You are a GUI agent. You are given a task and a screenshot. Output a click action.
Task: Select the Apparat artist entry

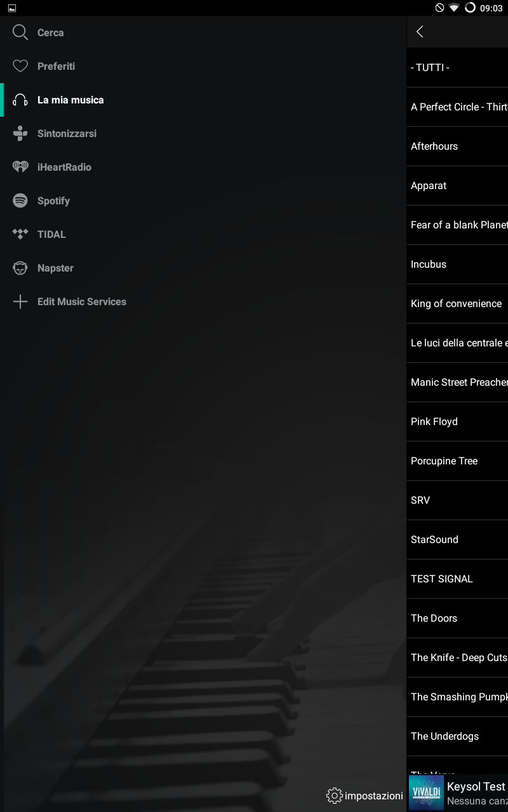(x=457, y=185)
